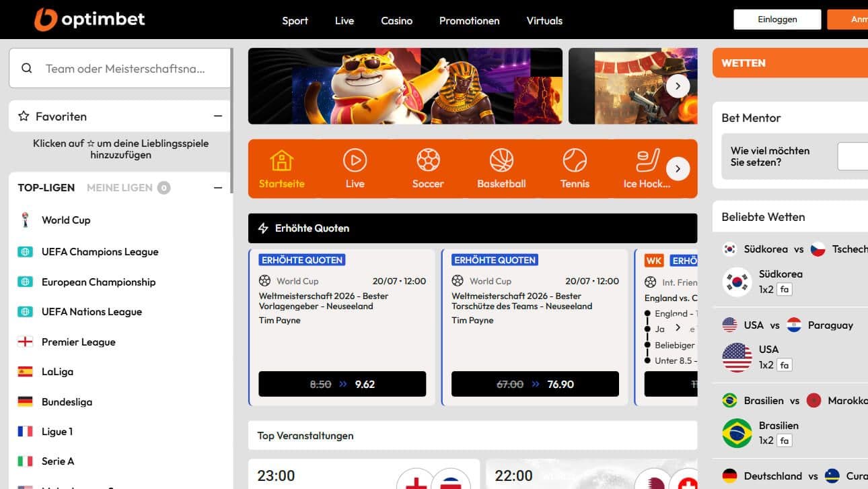Click the World Cup trophy icon
Image resolution: width=868 pixels, height=489 pixels.
tap(25, 220)
